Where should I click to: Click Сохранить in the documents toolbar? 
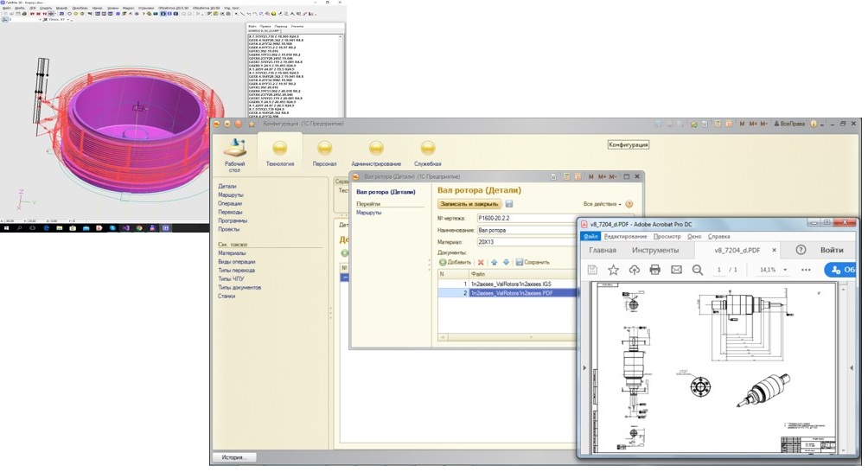point(533,262)
